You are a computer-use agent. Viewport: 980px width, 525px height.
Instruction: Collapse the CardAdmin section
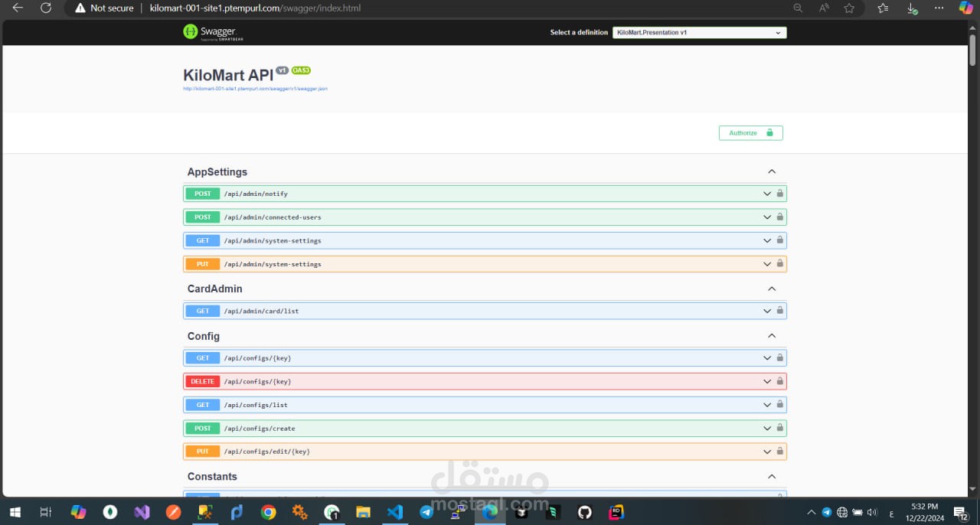click(772, 289)
